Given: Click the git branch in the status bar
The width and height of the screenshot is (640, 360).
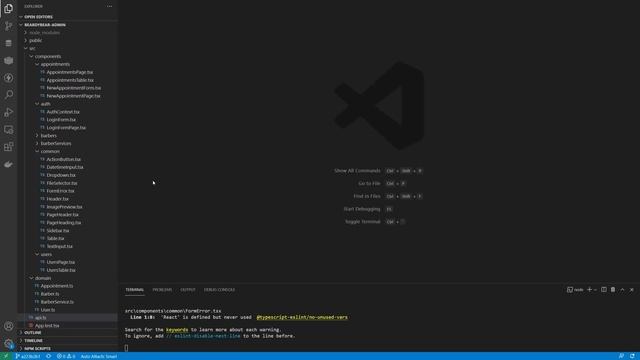Looking at the screenshot, I should (x=28, y=356).
